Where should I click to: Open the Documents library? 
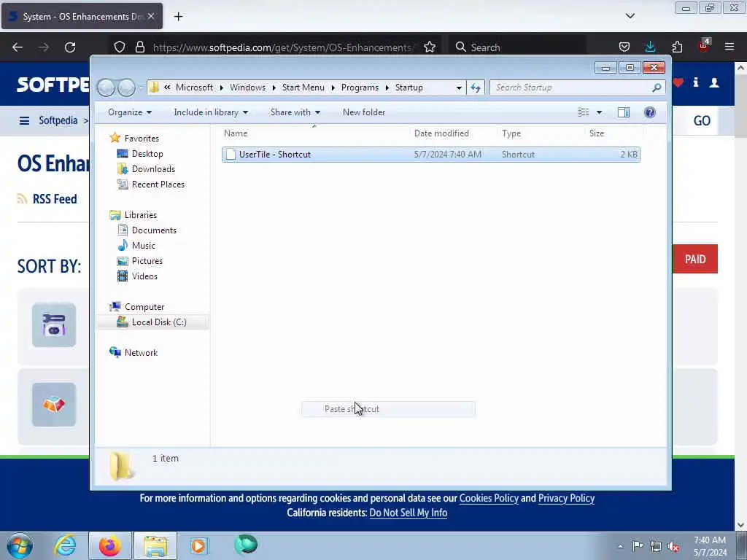154,230
